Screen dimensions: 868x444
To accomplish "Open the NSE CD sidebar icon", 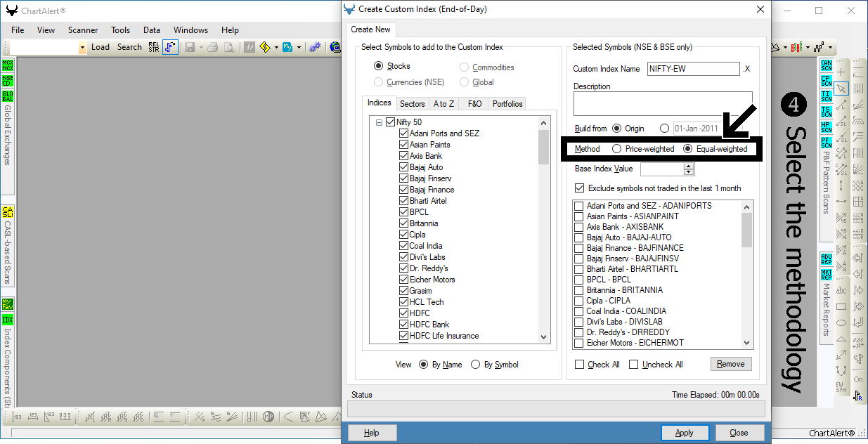I will pos(8,80).
